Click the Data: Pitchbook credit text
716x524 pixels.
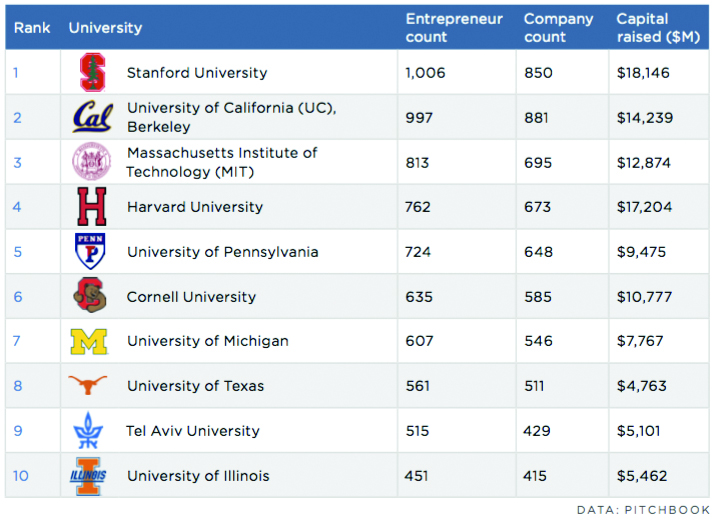644,510
